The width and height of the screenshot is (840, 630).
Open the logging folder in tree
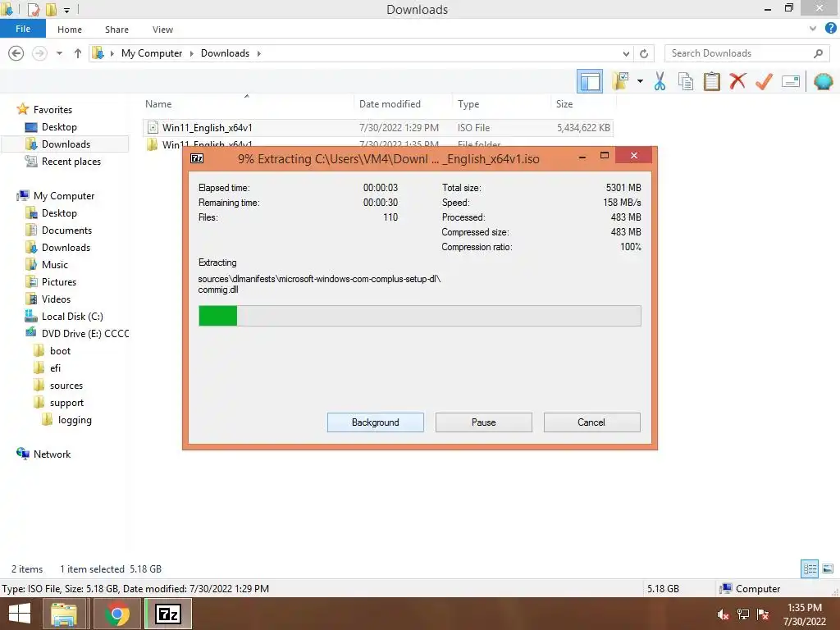coord(75,420)
